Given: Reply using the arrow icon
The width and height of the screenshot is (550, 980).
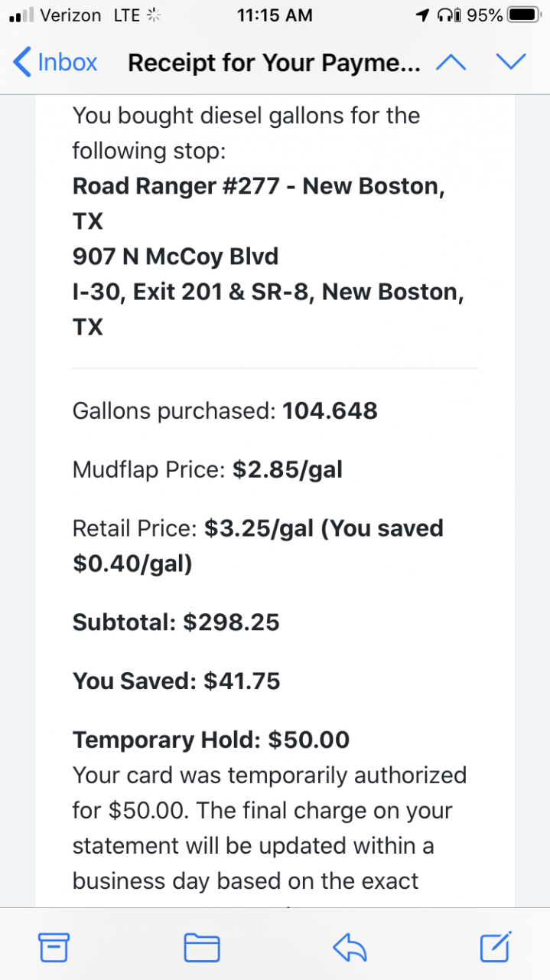Looking at the screenshot, I should click(x=350, y=948).
